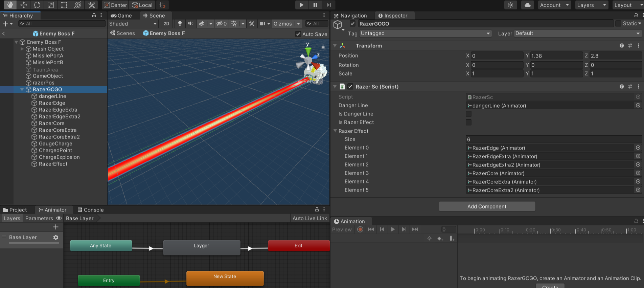The image size is (644, 288).
Task: Open the Gizmos dropdown arrow
Action: tap(298, 24)
